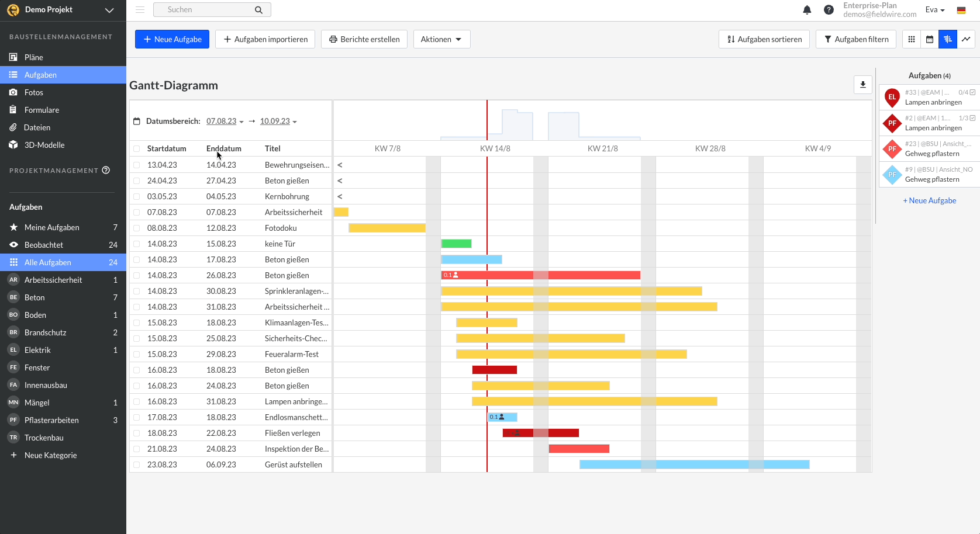Expand the Demo Projekt project switcher
The height and width of the screenshot is (534, 980).
coord(109,10)
